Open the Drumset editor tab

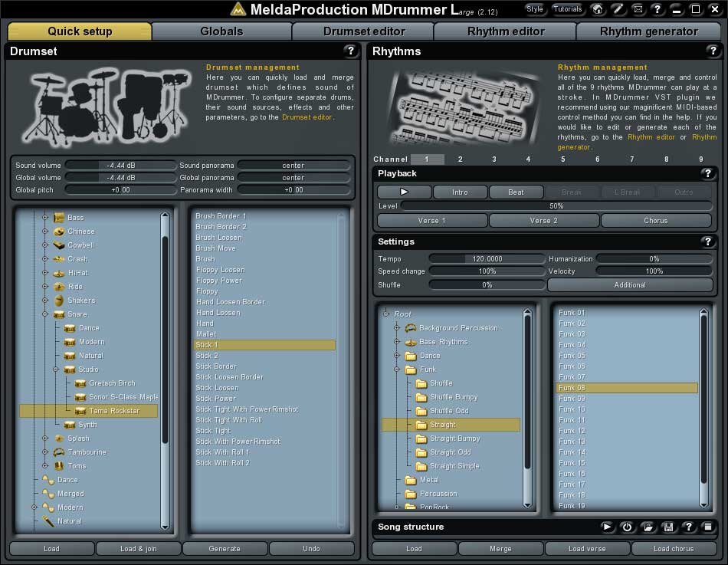point(364,31)
